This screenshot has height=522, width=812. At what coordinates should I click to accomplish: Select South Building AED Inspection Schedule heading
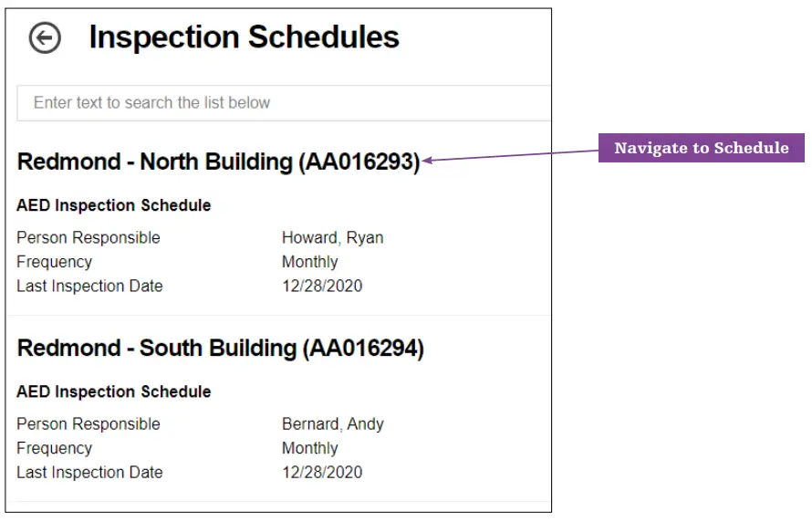[114, 391]
